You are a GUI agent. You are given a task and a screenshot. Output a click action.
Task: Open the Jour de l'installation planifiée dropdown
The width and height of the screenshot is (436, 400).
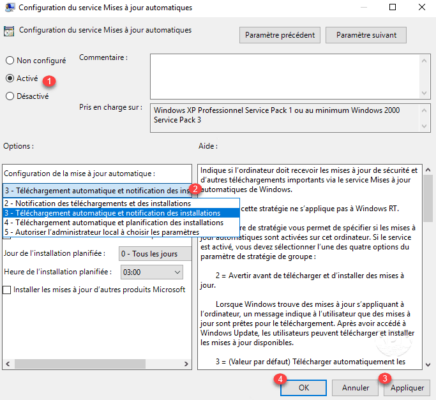(155, 254)
